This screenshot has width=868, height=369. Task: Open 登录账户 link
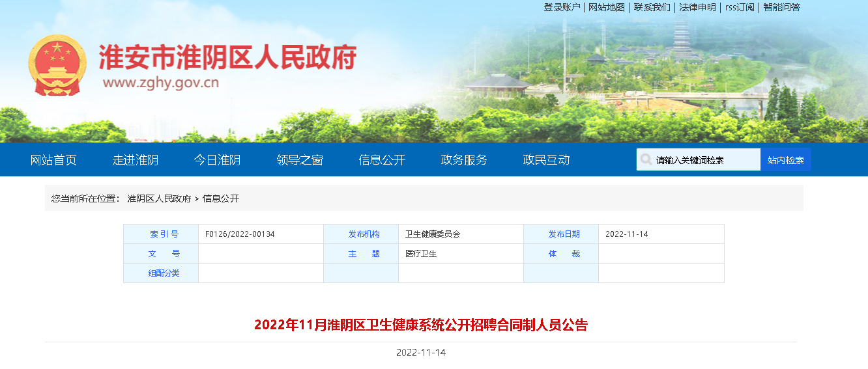click(562, 7)
